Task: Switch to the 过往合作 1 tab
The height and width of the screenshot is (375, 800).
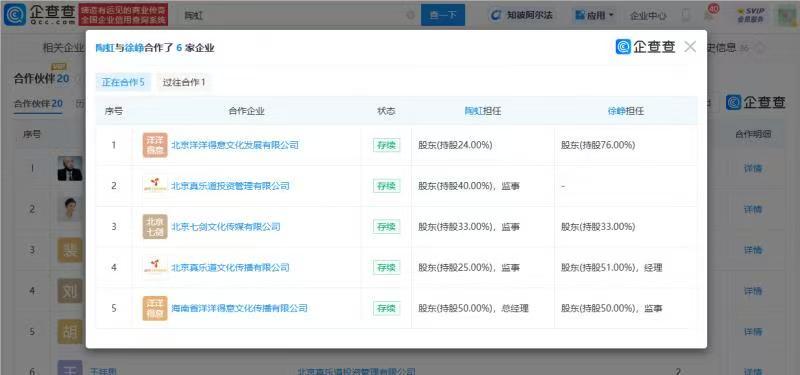Action: point(184,82)
